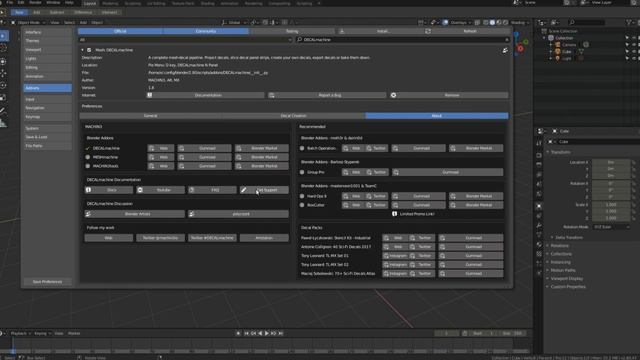The width and height of the screenshot is (640, 360).
Task: Toggle the BoxCutter status indicator
Action: pyautogui.click(x=302, y=205)
